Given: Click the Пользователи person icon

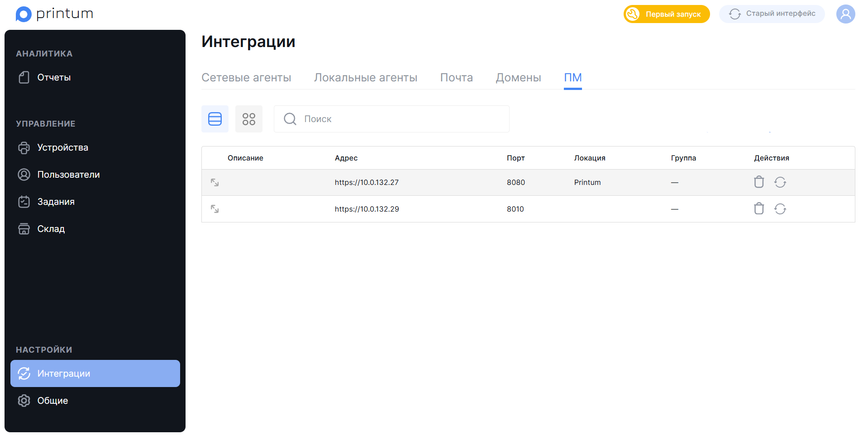Looking at the screenshot, I should click(x=24, y=175).
